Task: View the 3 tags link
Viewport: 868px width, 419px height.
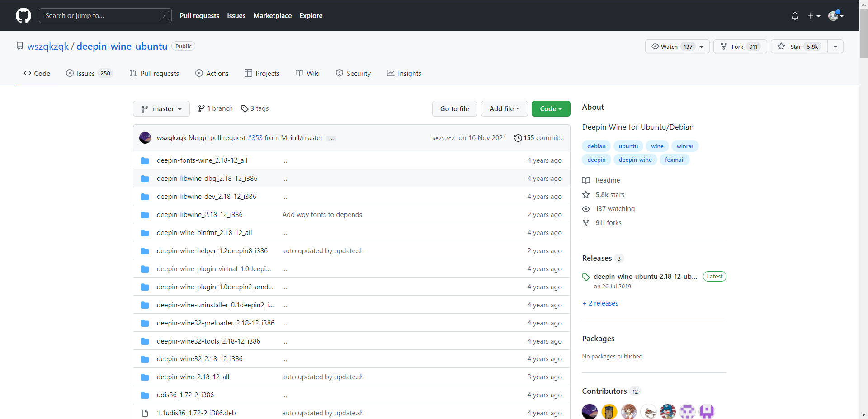Action: point(255,108)
